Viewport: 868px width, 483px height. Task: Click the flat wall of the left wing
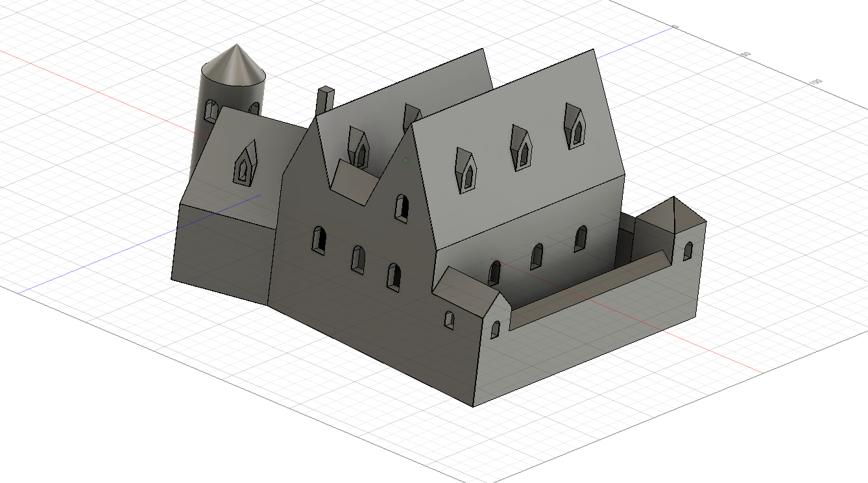(221, 253)
